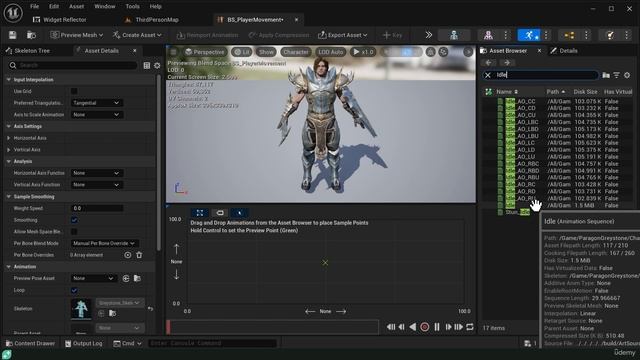The width and height of the screenshot is (640, 360).
Task: Select the Animation editor mode icon
Action: [x=529, y=35]
